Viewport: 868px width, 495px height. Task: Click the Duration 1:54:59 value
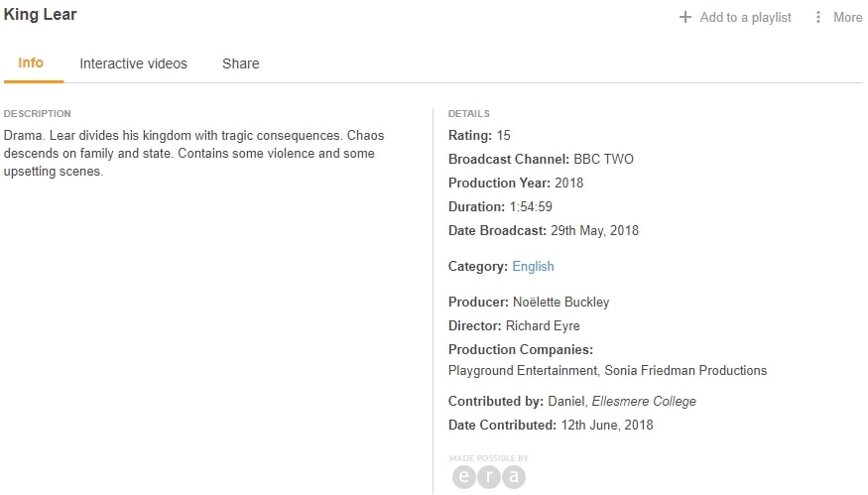click(x=530, y=206)
